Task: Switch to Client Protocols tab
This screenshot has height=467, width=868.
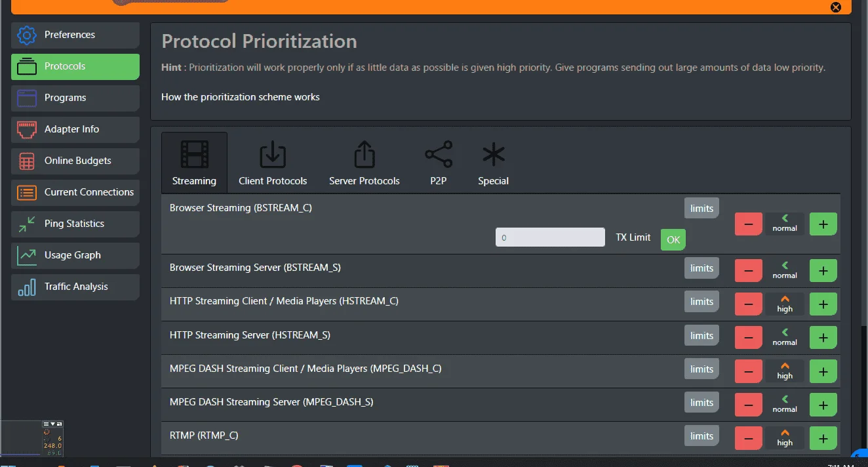Action: pos(273,163)
